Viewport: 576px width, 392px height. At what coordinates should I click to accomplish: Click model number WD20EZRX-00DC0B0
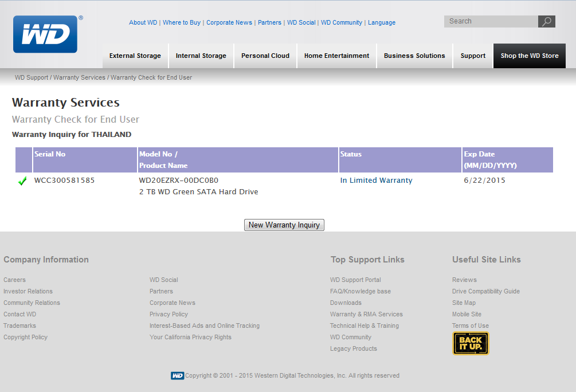pos(178,181)
